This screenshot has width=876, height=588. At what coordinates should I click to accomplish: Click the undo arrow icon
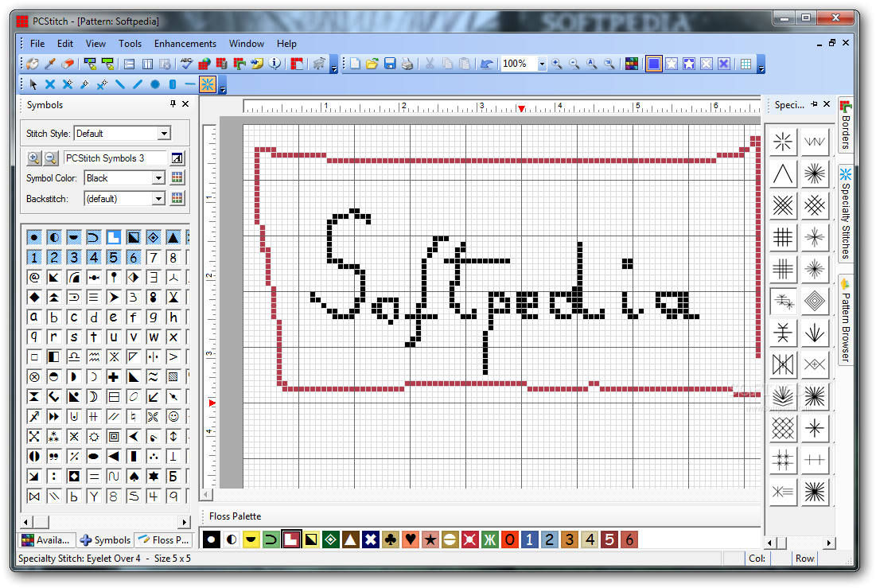point(487,64)
